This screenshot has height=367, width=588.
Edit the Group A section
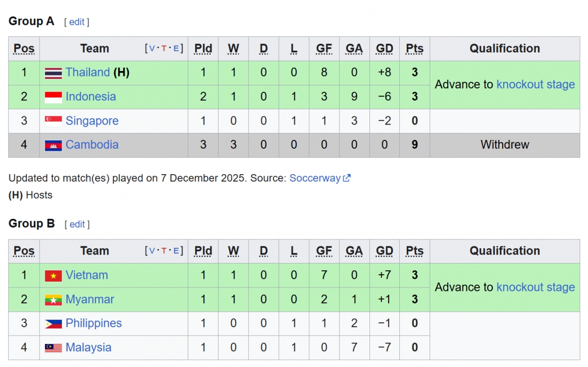(x=77, y=22)
